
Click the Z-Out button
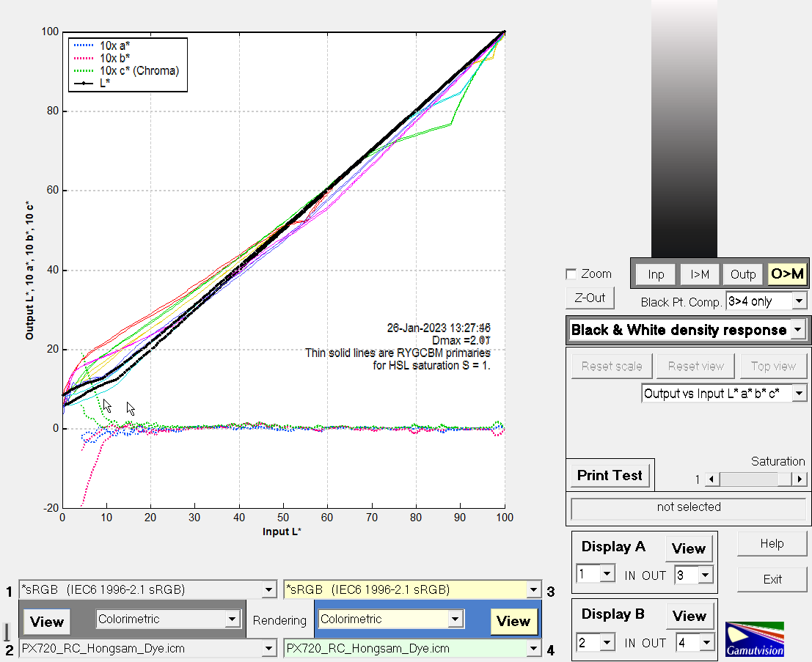pos(590,298)
